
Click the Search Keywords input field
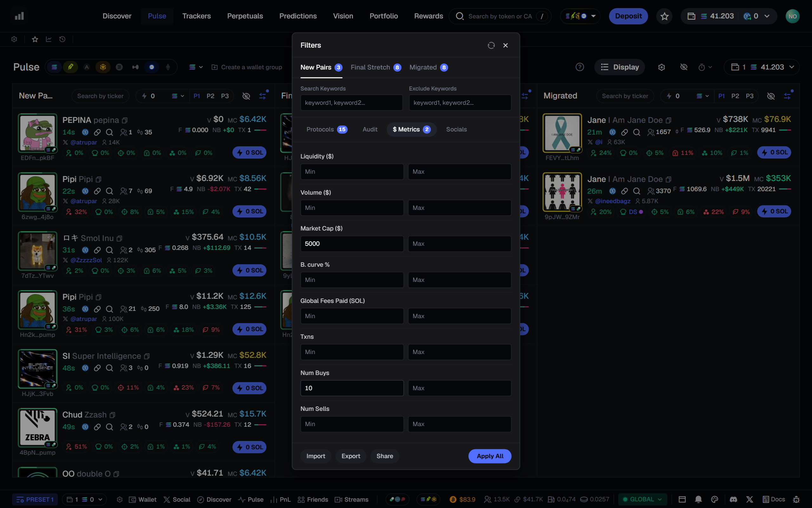point(351,103)
